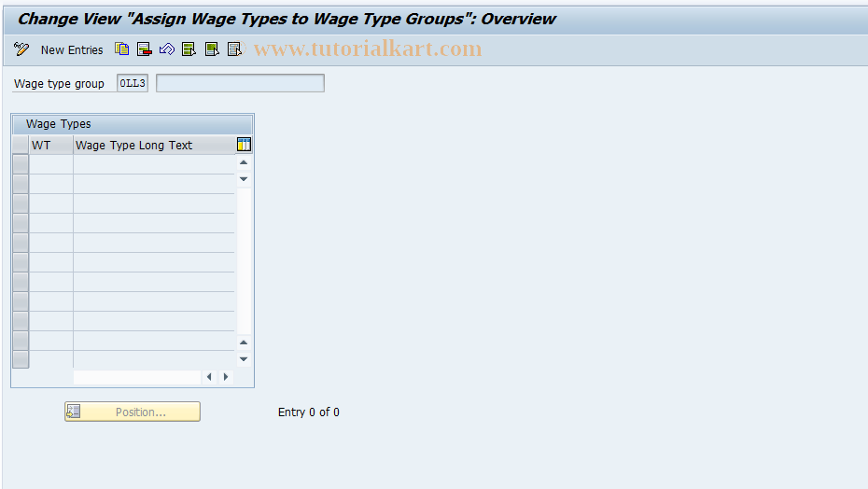Click the New Entries button

tap(72, 49)
